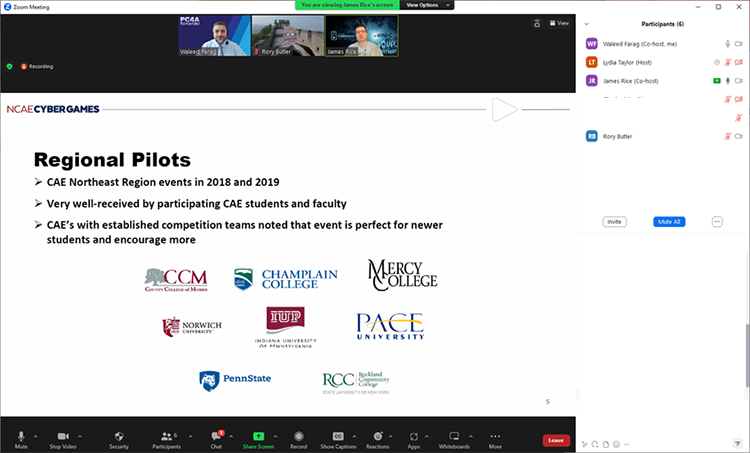Viewport: 750px width, 453px height.
Task: Open Whiteboards from the toolbar
Action: tap(454, 440)
